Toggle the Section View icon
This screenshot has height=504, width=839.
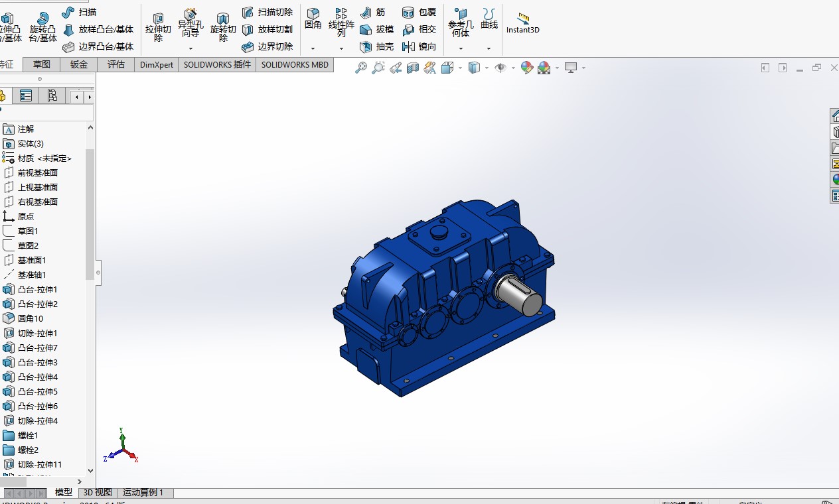(x=413, y=68)
